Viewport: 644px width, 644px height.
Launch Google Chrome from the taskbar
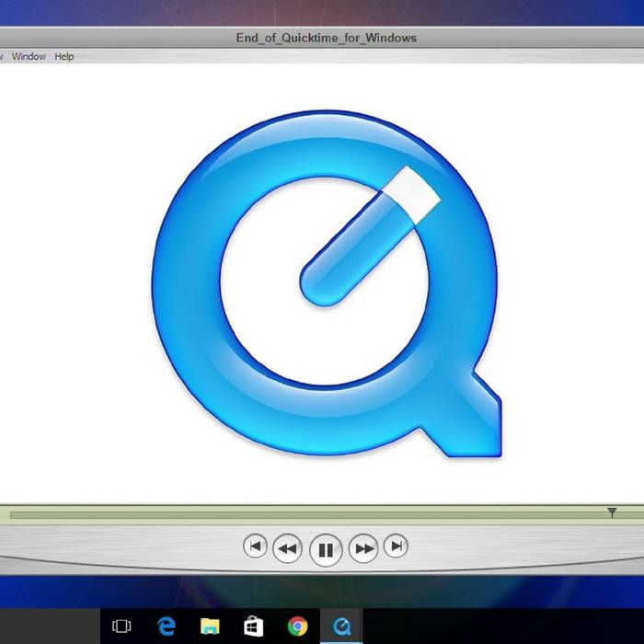click(297, 627)
